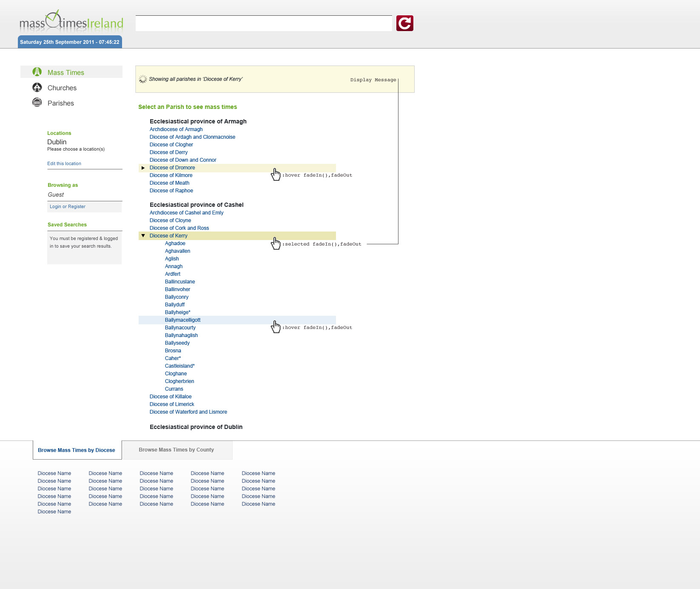Select the Ballymacelligott parish
The width and height of the screenshot is (700, 589).
tap(182, 320)
